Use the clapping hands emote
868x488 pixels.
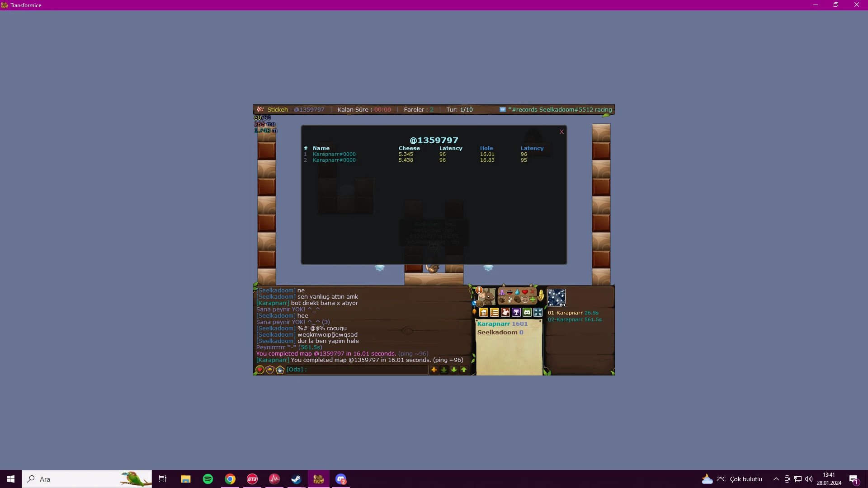502,300
